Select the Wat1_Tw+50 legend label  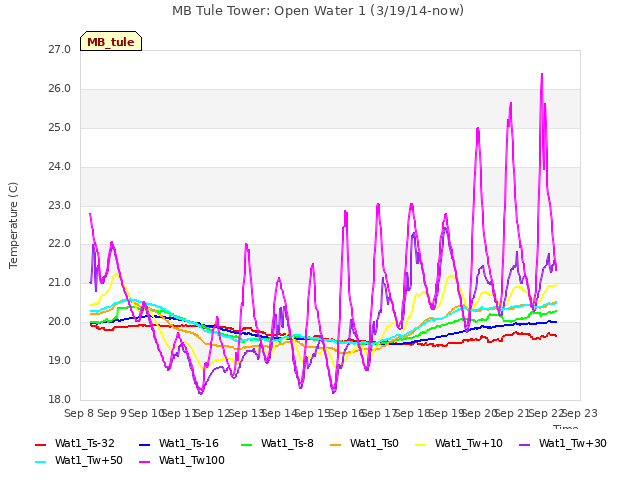click(x=89, y=460)
